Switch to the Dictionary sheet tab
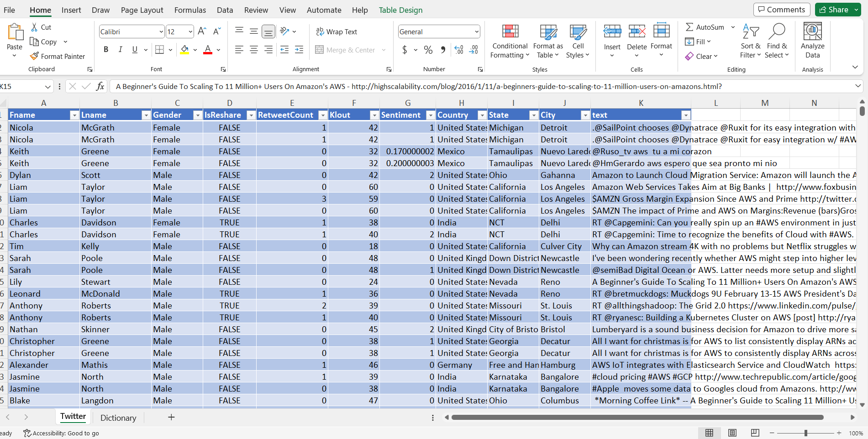 tap(117, 418)
